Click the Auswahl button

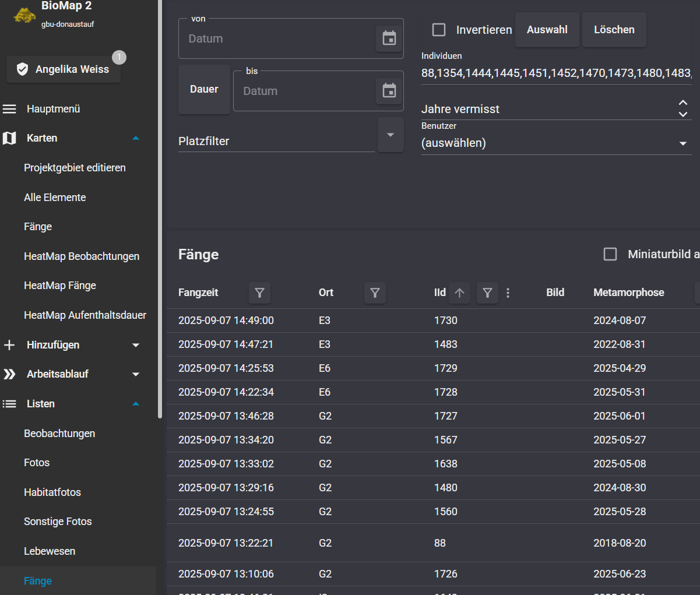pyautogui.click(x=547, y=30)
